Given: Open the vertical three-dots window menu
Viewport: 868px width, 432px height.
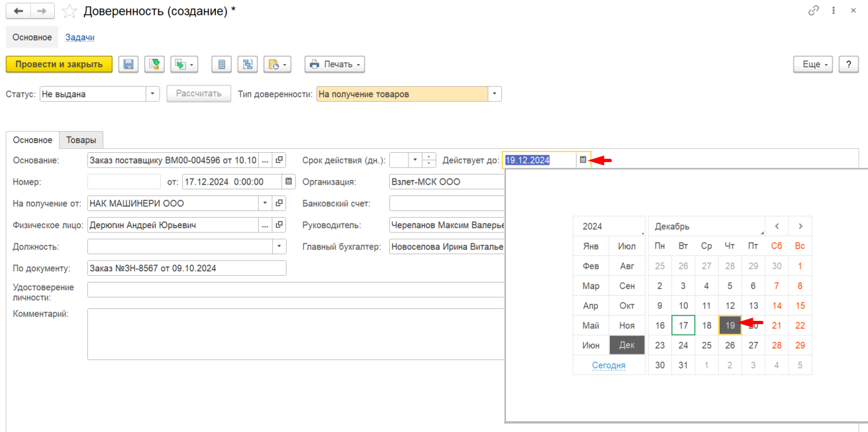Looking at the screenshot, I should coord(834,11).
